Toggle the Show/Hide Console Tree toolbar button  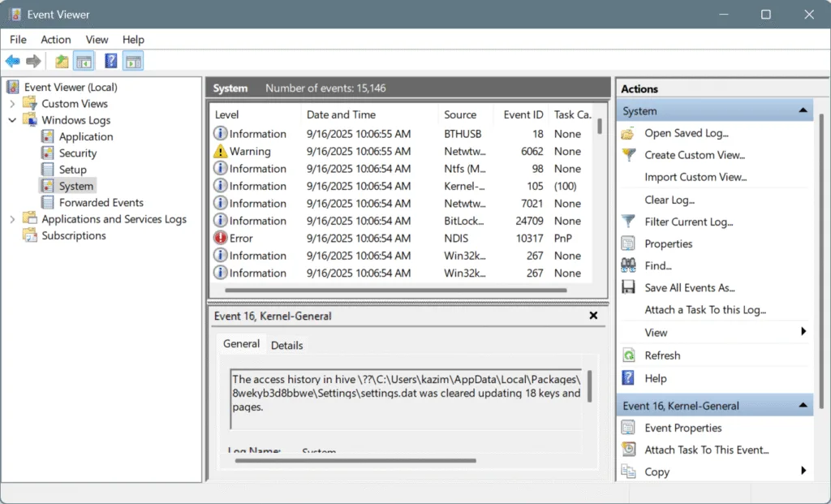pos(84,61)
